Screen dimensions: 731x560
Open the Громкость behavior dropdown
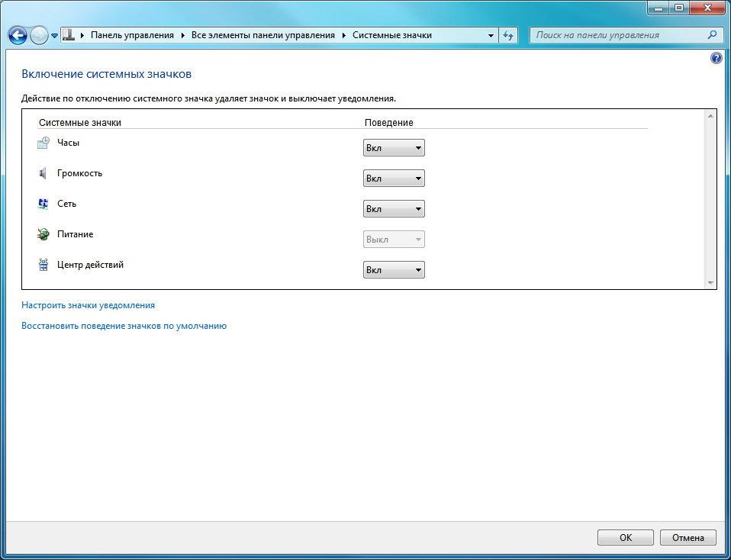(394, 178)
